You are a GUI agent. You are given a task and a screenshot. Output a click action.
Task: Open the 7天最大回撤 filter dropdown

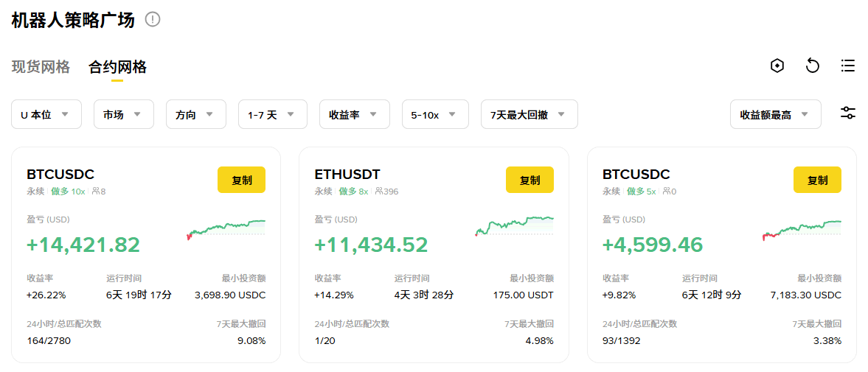pos(529,114)
